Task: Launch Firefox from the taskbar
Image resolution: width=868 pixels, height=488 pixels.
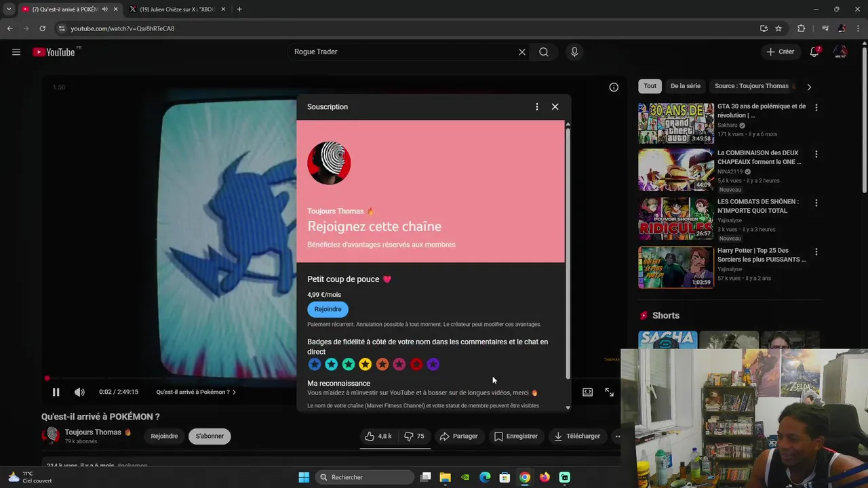Action: (x=545, y=477)
